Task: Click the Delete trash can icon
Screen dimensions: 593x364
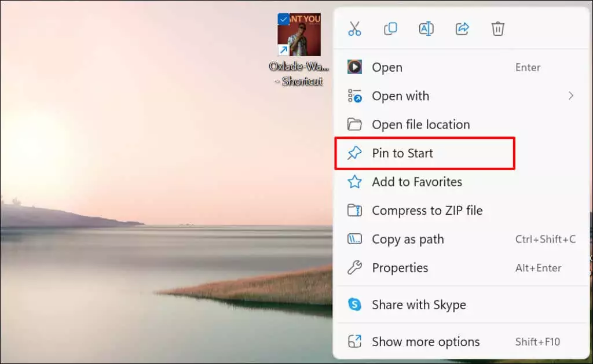Action: pyautogui.click(x=497, y=29)
